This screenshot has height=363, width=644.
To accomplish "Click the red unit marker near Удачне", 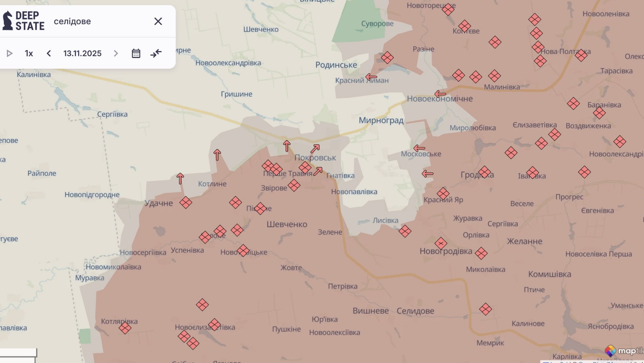I will point(185,203).
